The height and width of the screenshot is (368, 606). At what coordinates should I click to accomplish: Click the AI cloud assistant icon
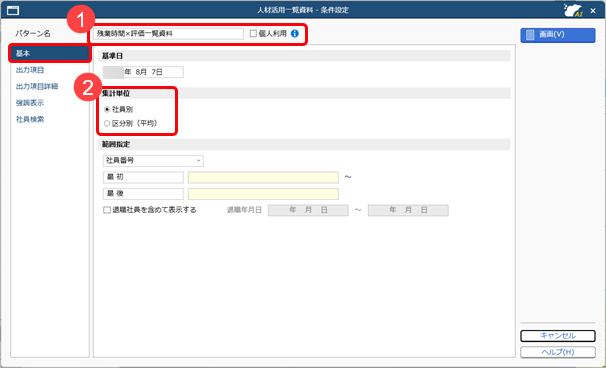(573, 10)
